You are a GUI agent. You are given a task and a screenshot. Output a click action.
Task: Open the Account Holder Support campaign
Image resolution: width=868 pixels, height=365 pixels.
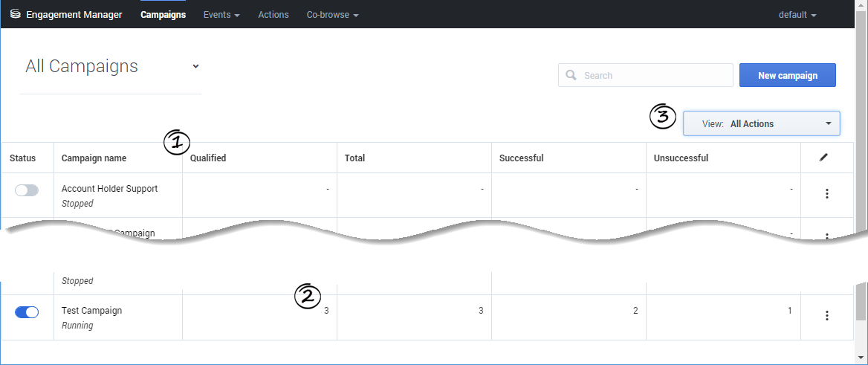click(x=109, y=189)
